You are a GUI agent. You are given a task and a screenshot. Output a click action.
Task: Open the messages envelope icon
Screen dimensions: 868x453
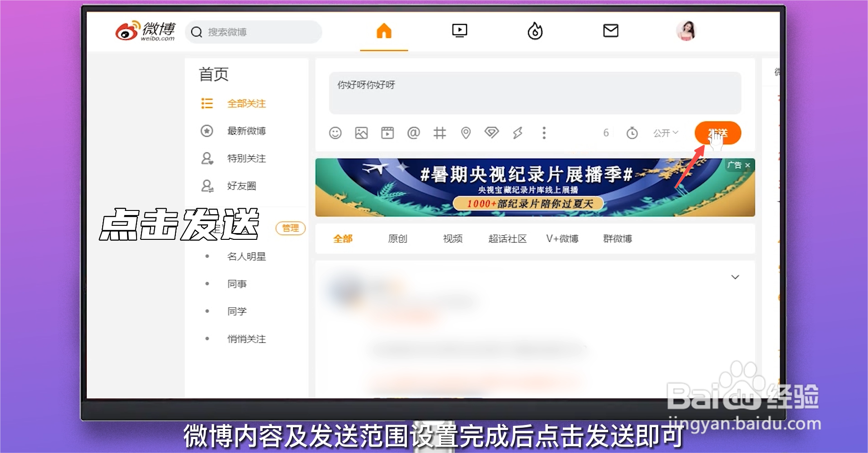[x=610, y=31]
